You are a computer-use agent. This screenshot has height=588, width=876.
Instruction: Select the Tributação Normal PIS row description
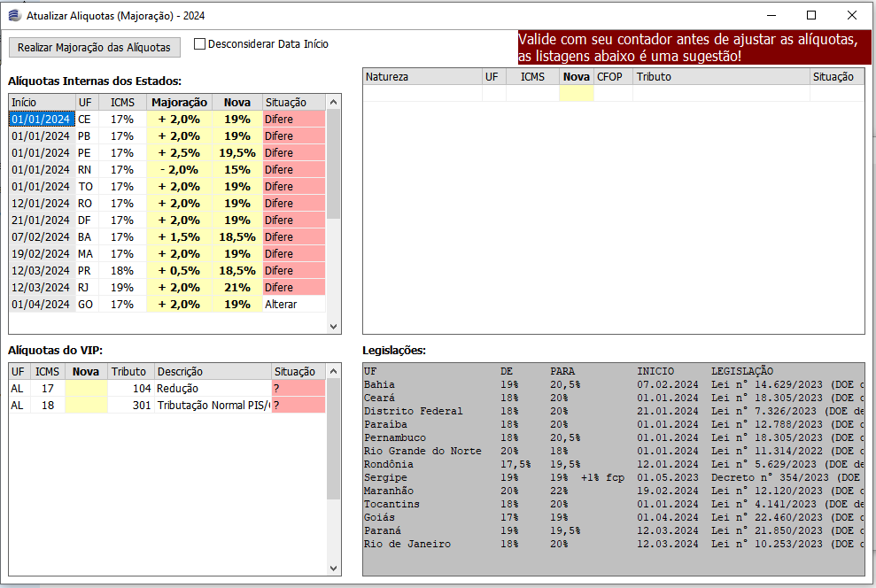pyautogui.click(x=213, y=406)
